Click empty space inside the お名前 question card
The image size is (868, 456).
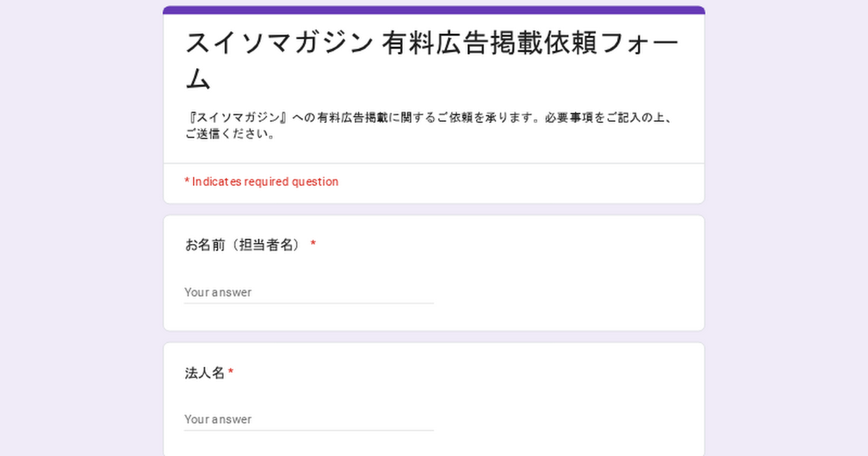point(564,275)
